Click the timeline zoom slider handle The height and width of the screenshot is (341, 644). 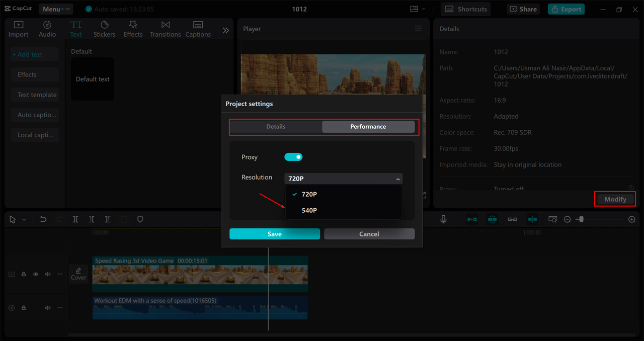[x=581, y=219]
